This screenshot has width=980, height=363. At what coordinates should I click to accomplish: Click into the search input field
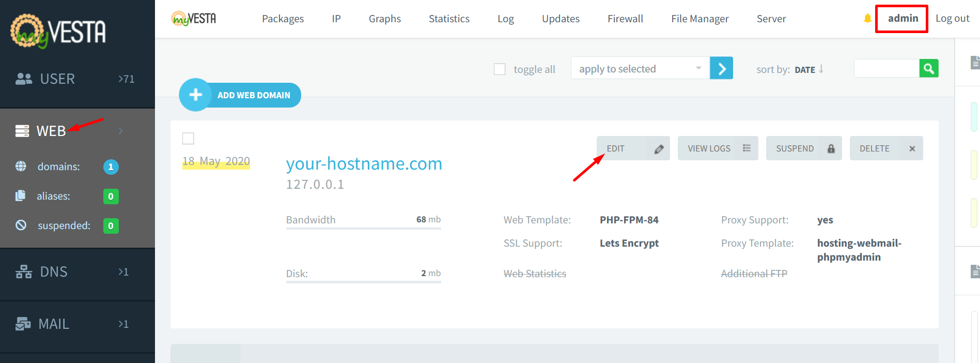886,68
